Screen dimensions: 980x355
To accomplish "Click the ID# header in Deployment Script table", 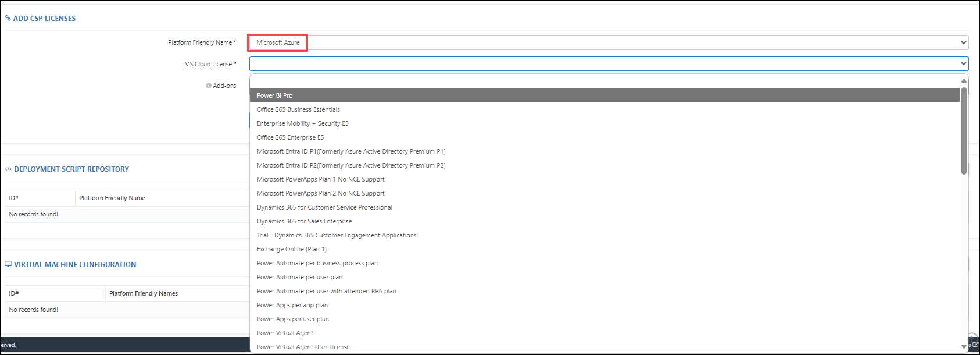I will (14, 198).
